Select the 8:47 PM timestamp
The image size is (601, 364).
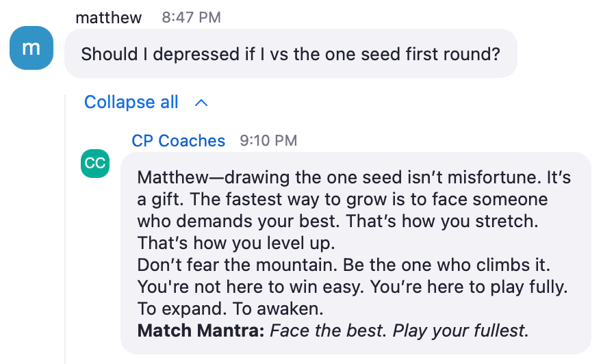(x=191, y=17)
